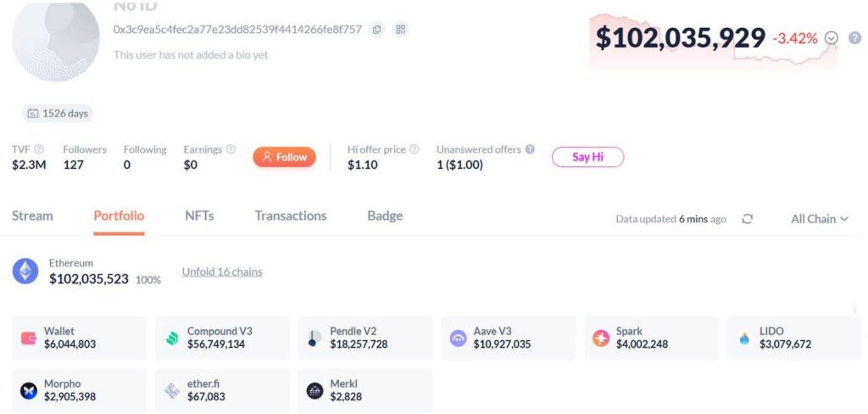Screen dimensions: 868x414
Task: Show the address QR code icon
Action: point(401,30)
